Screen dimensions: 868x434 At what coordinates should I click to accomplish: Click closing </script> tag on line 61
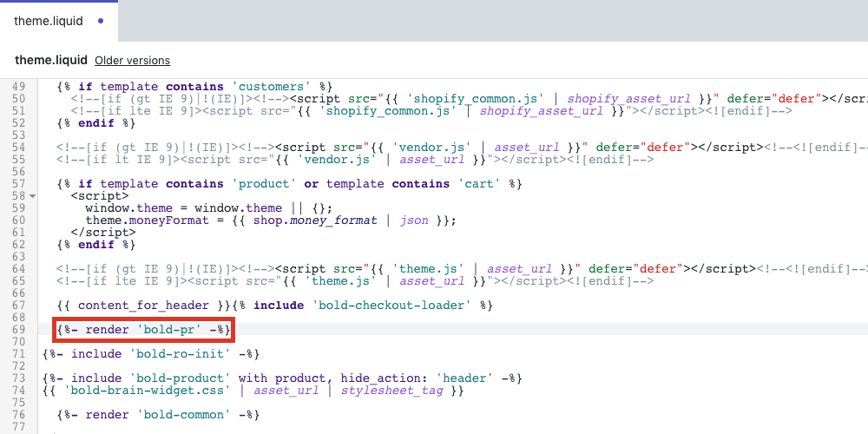pyautogui.click(x=103, y=233)
